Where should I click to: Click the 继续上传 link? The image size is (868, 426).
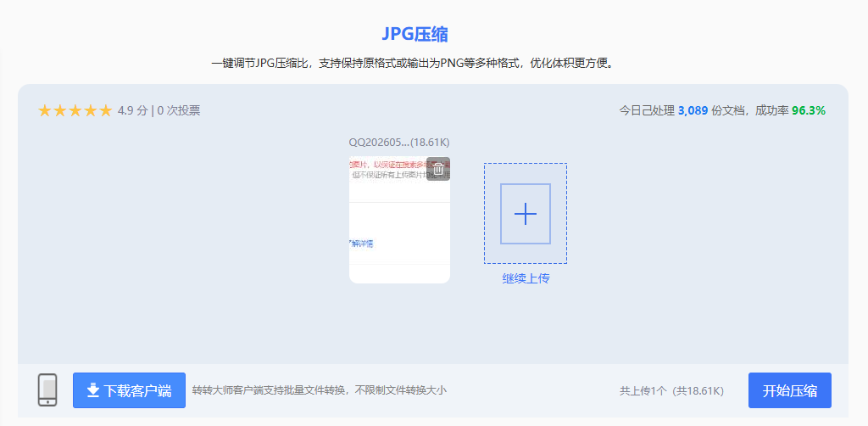(x=526, y=278)
